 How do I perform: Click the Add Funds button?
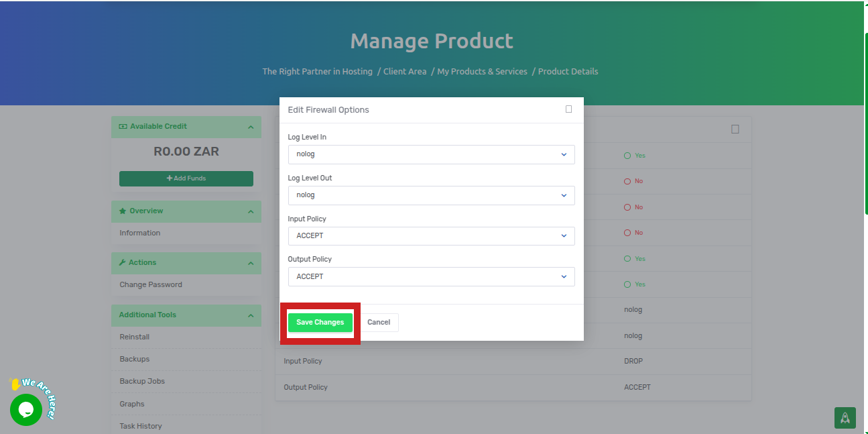[x=186, y=178]
